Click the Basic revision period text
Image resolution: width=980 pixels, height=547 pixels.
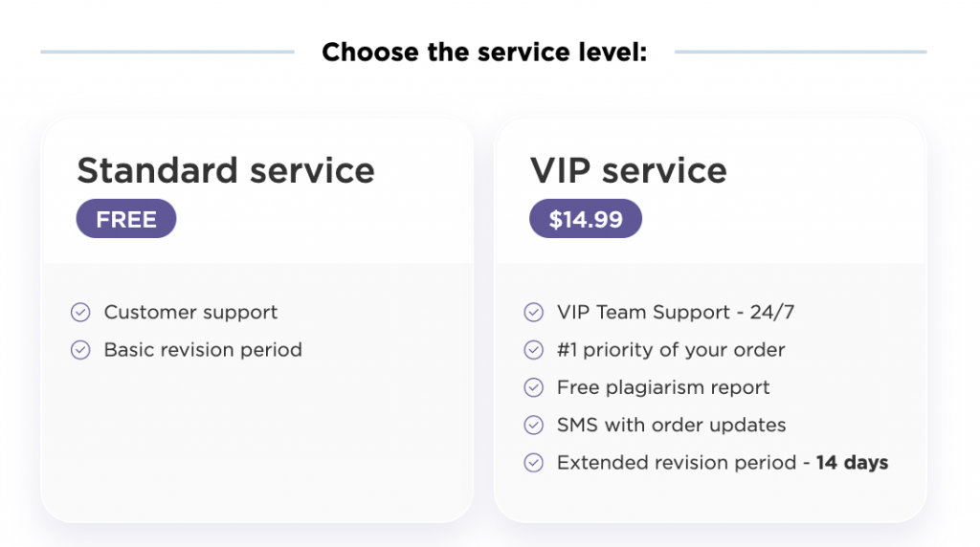(x=203, y=350)
